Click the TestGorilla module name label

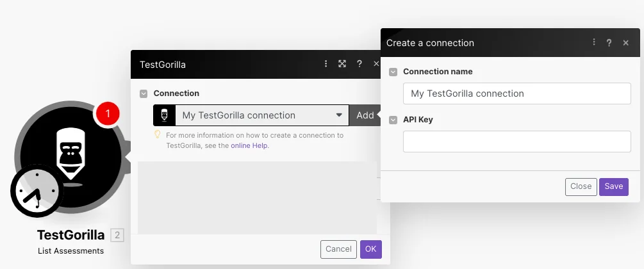click(x=70, y=235)
